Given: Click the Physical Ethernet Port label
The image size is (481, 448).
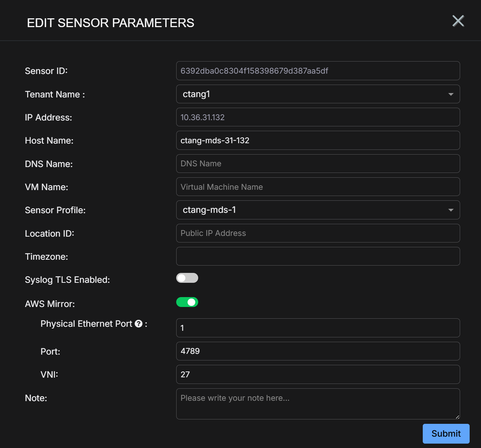Looking at the screenshot, I should (86, 324).
